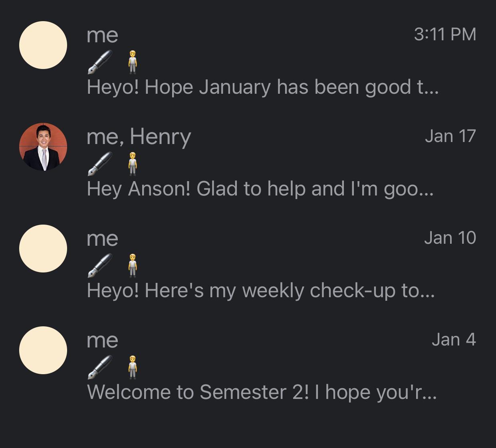
Task: Click the Jan 4 date label
Action: click(454, 339)
